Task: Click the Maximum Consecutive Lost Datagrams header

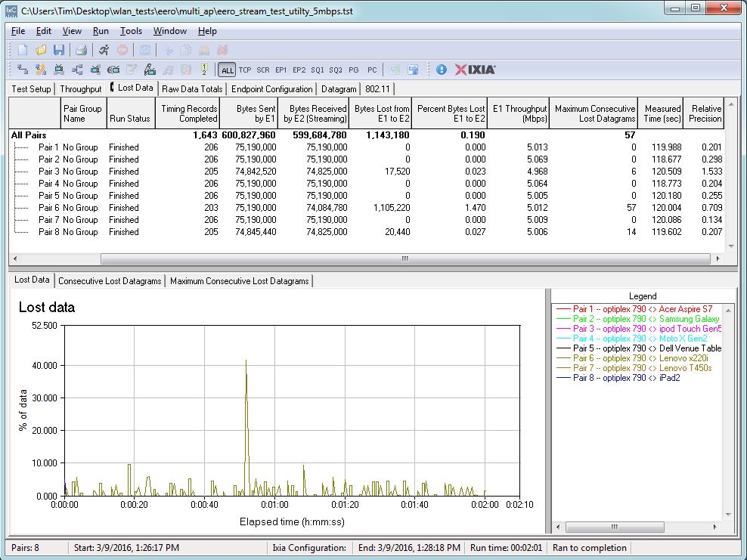Action: coord(594,113)
